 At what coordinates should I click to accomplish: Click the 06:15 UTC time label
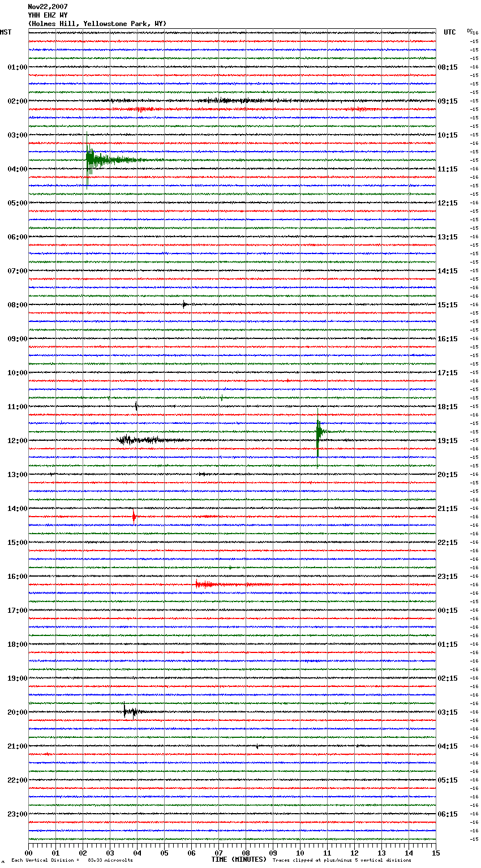point(448,814)
